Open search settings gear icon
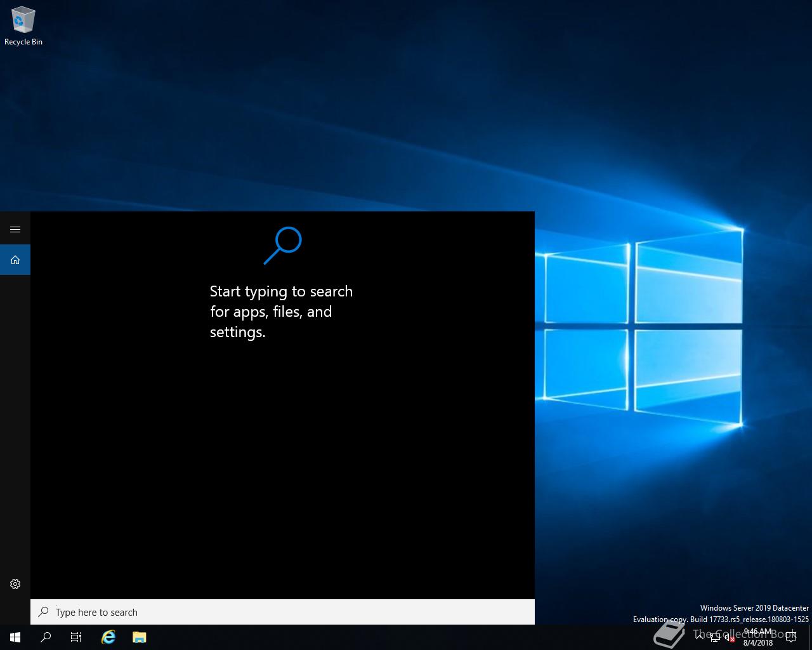 (x=15, y=584)
